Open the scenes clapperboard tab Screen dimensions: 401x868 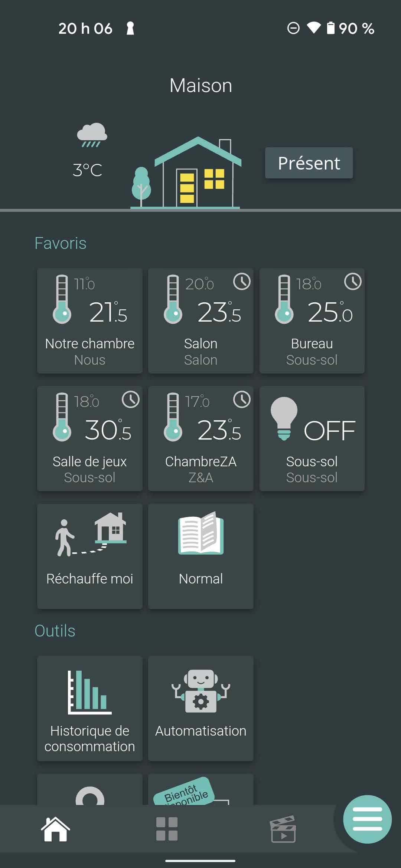coord(283,829)
